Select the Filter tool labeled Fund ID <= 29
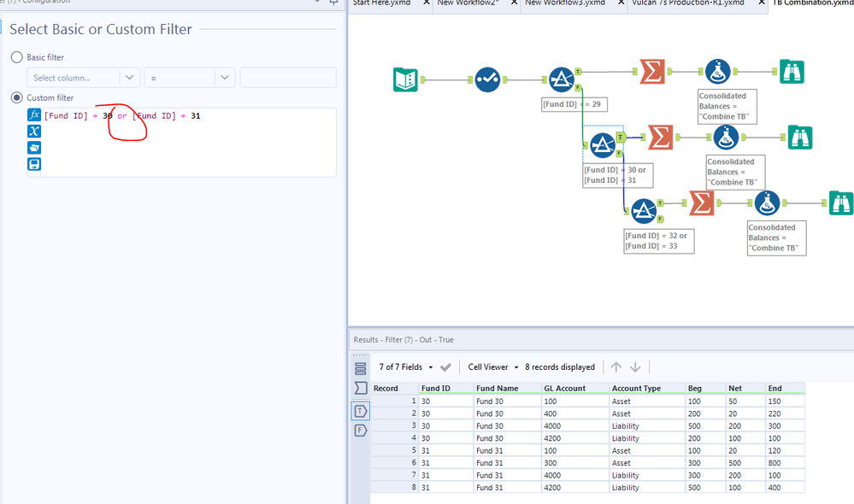The image size is (854, 504). [x=562, y=79]
